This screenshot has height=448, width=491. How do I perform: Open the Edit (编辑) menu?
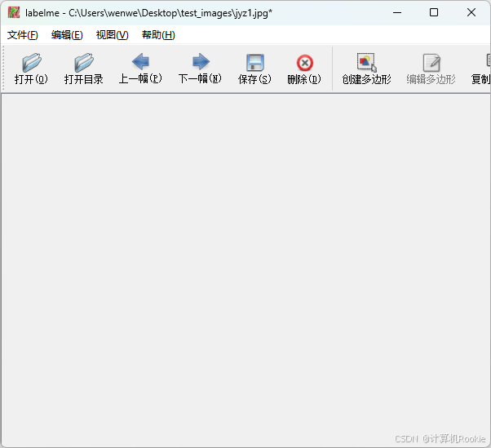pyautogui.click(x=67, y=35)
